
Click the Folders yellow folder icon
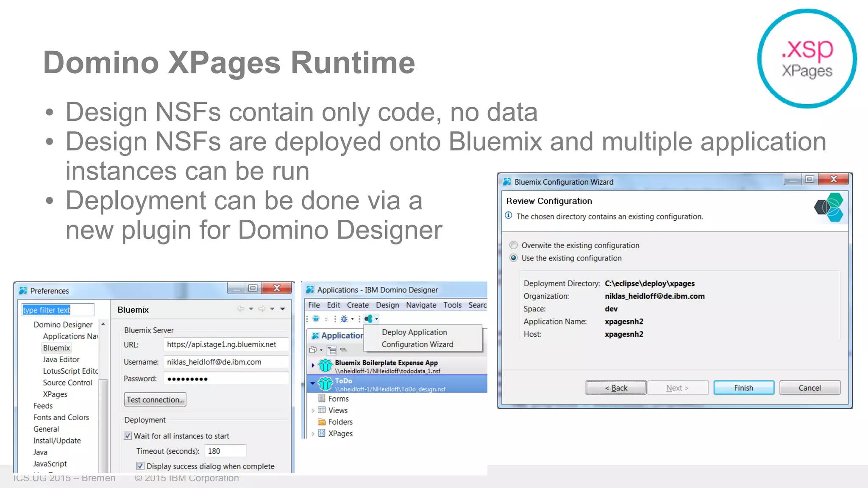tap(322, 422)
